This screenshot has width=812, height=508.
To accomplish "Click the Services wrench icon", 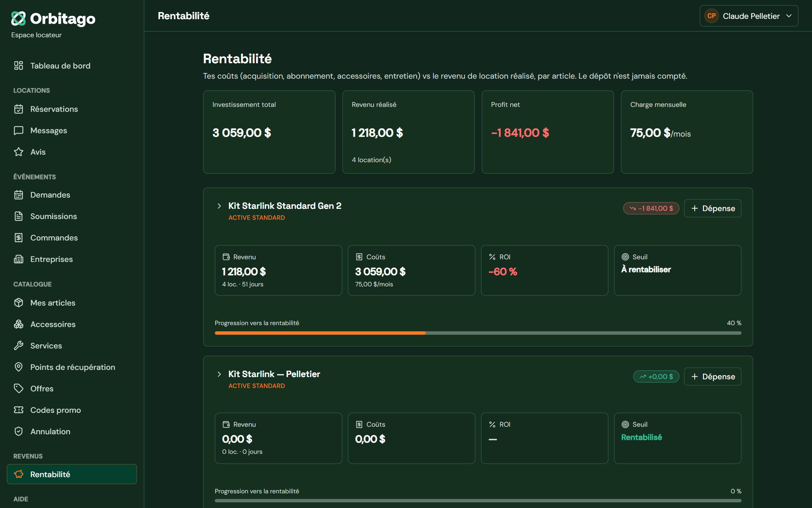I will (x=18, y=346).
